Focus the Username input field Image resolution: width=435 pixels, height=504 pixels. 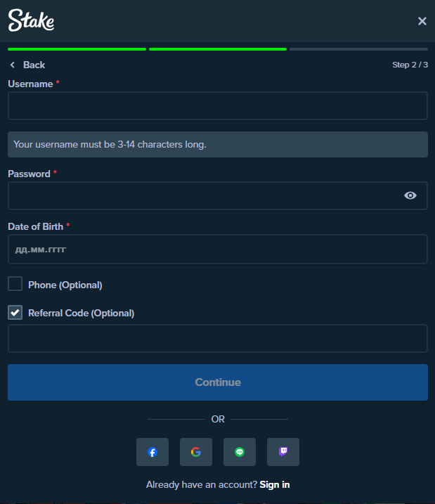pyautogui.click(x=217, y=106)
